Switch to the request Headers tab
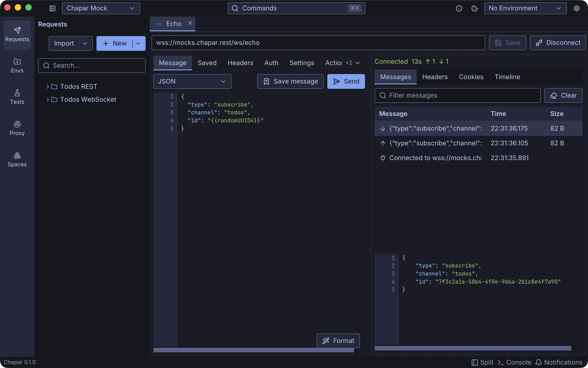This screenshot has width=588, height=368. 240,63
